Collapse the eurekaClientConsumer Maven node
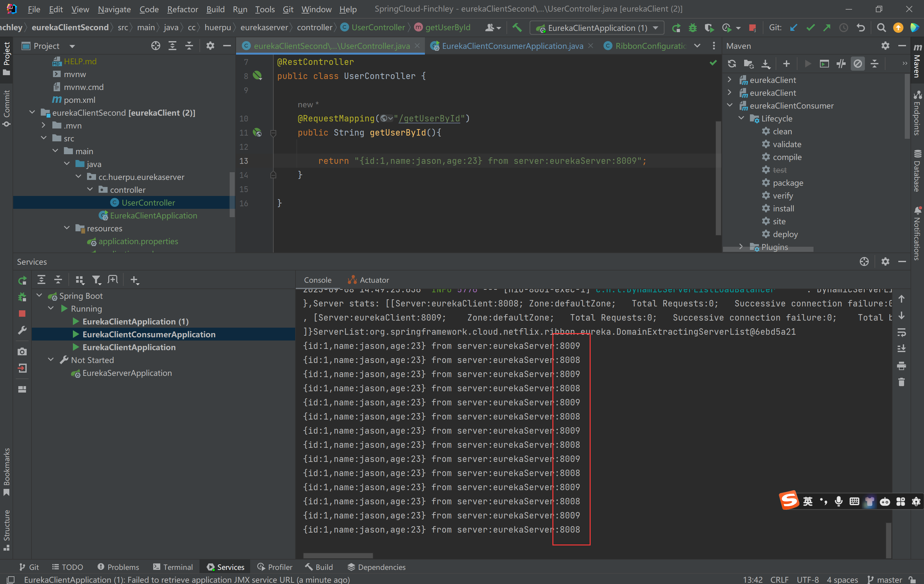Viewport: 924px width, 584px height. pyautogui.click(x=730, y=105)
